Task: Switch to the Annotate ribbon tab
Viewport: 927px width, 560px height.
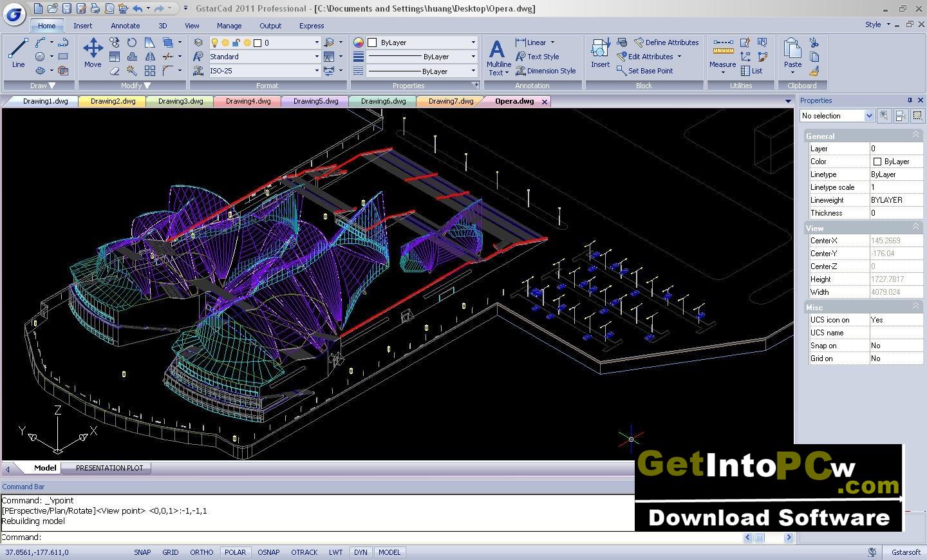Action: tap(126, 26)
